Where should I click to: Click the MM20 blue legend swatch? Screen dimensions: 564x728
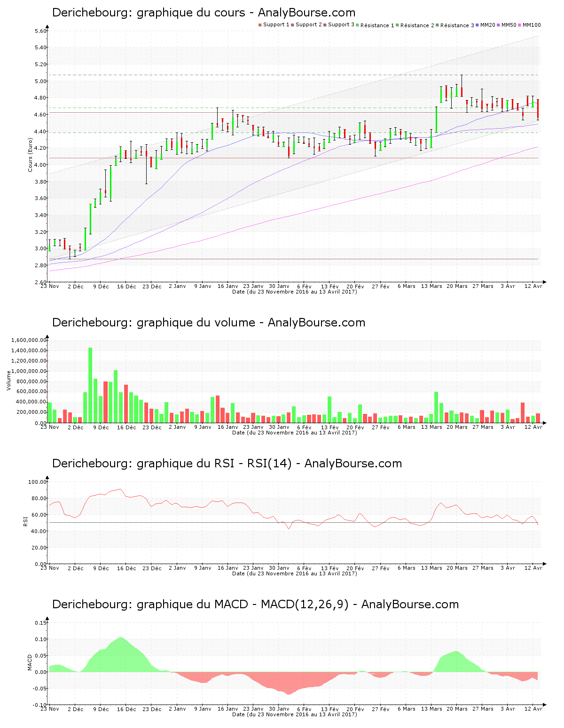tap(478, 25)
